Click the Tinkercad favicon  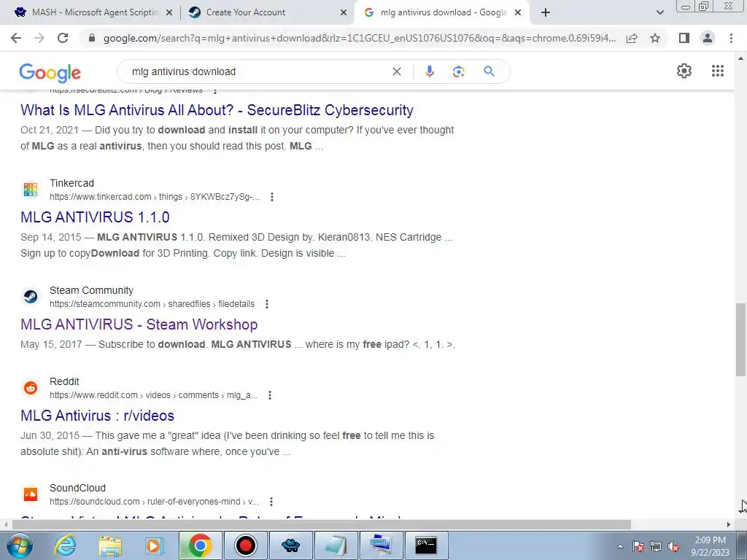coord(31,190)
